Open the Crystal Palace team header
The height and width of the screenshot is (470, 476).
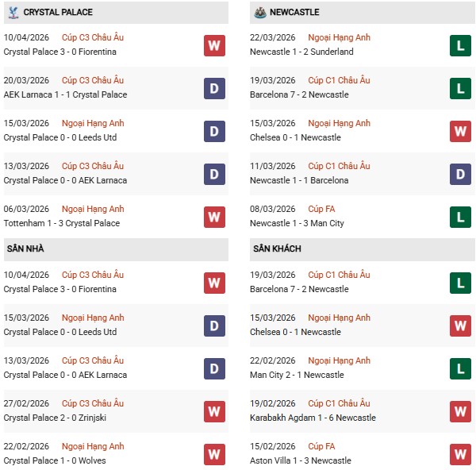58,13
